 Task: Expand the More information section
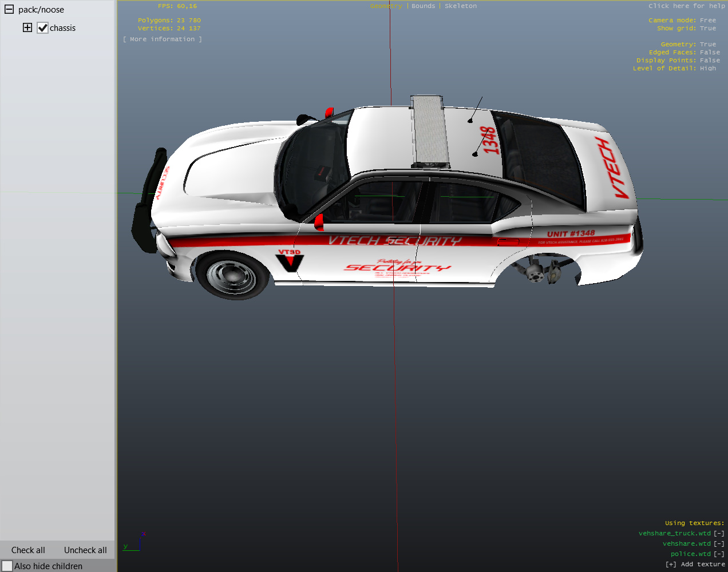(162, 39)
